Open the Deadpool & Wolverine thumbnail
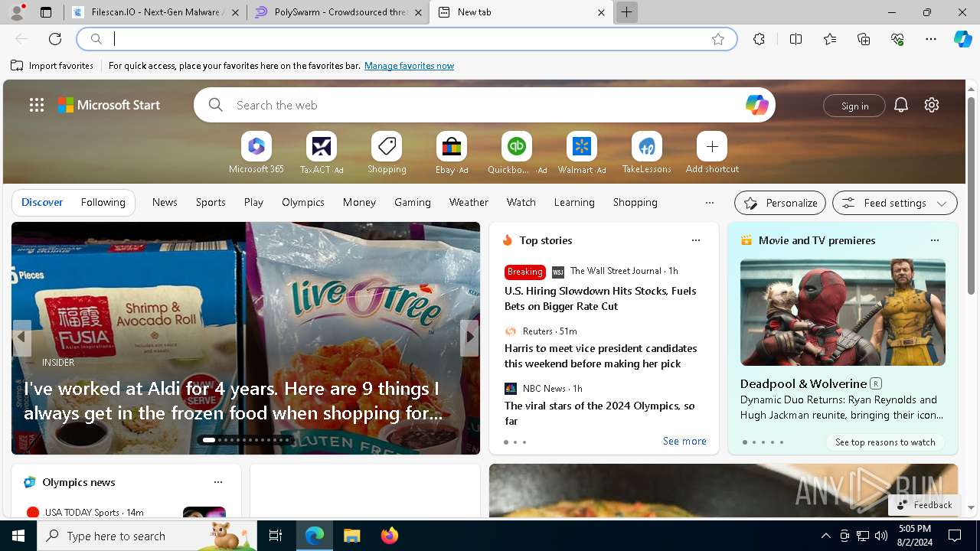This screenshot has height=551, width=980. [x=843, y=312]
